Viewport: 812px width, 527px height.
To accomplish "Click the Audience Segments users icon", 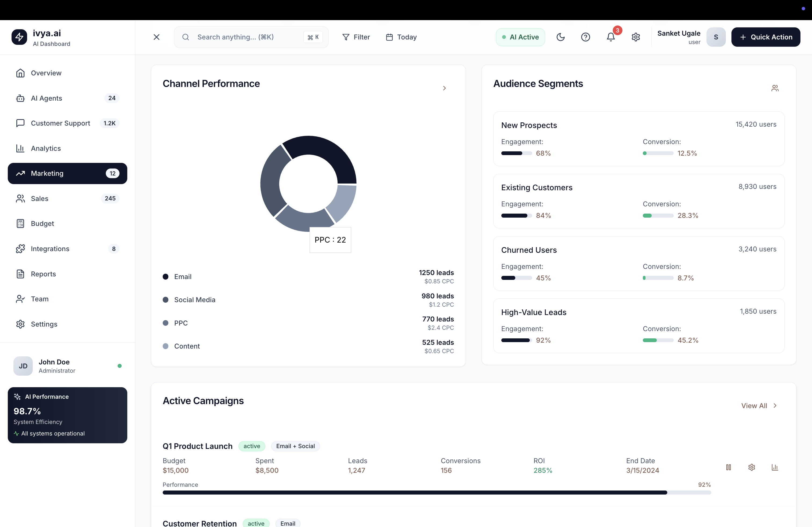I will [x=775, y=88].
